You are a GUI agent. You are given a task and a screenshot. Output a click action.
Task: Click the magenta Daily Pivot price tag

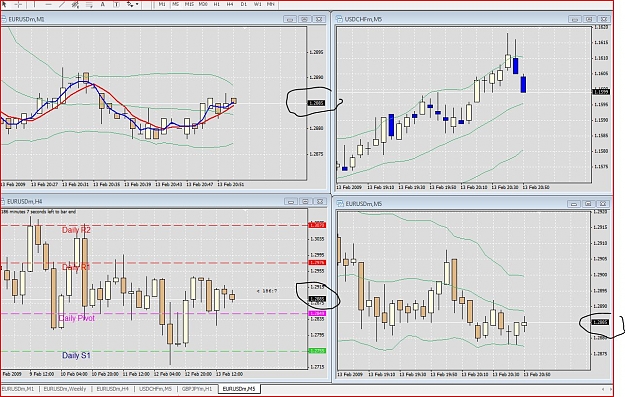pyautogui.click(x=318, y=313)
